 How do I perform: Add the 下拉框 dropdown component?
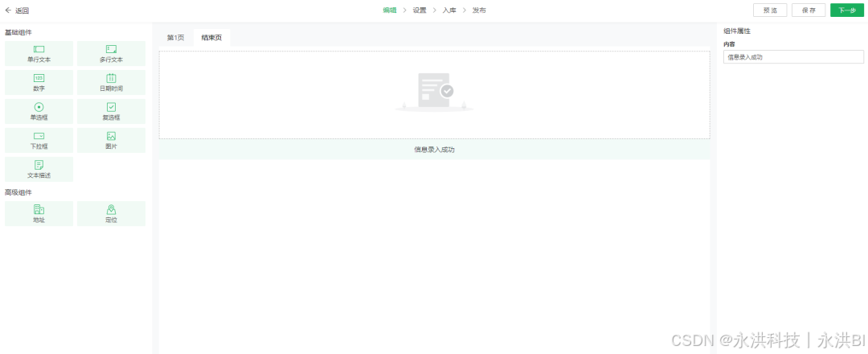pyautogui.click(x=39, y=140)
